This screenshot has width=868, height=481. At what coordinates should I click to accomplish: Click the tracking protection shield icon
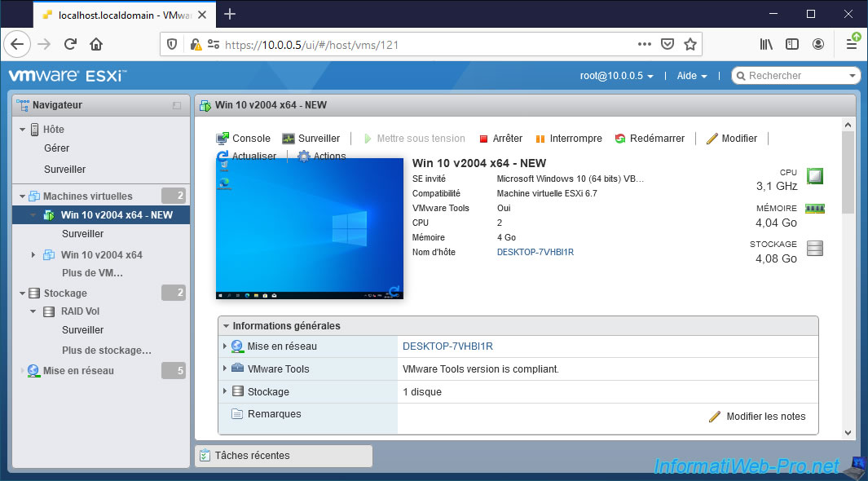[x=172, y=44]
